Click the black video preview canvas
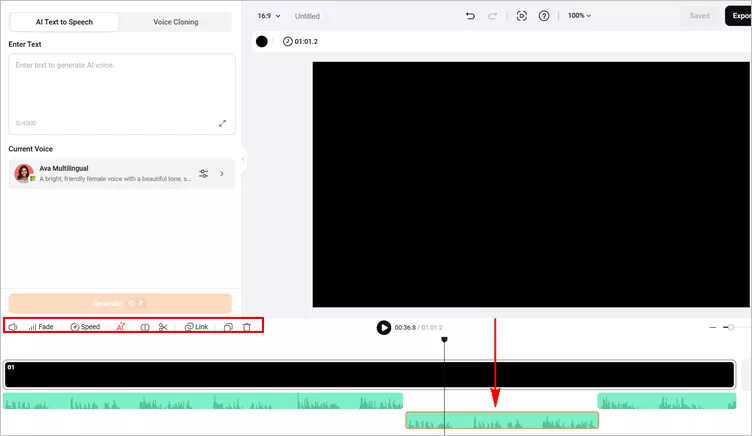 531,184
